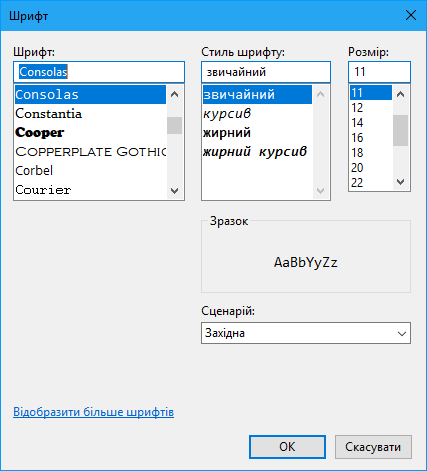Click up arrow of size list scrollbar
Viewport: 427px width, 471px height.
400,94
